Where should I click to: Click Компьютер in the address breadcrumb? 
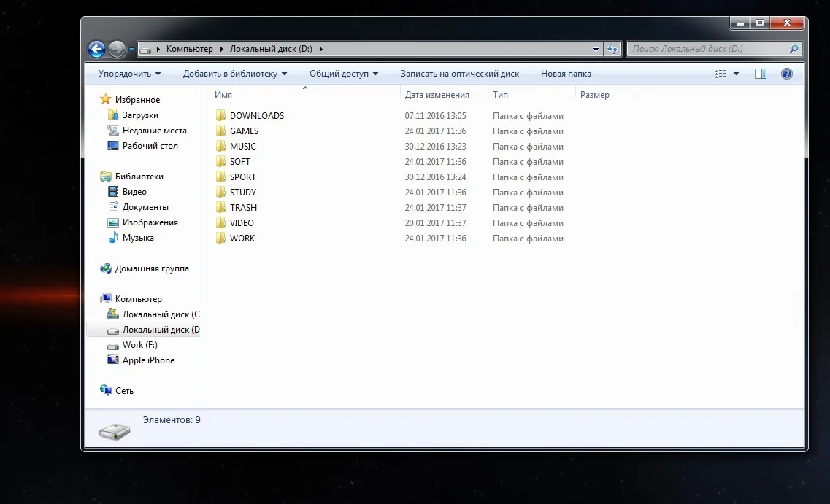pos(189,49)
